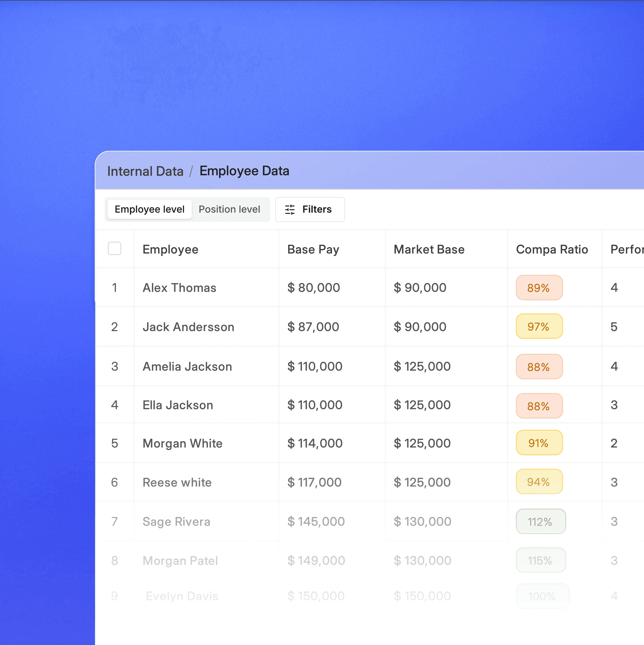This screenshot has width=644, height=645.
Task: Switch to Employee level tab
Action: [149, 210]
